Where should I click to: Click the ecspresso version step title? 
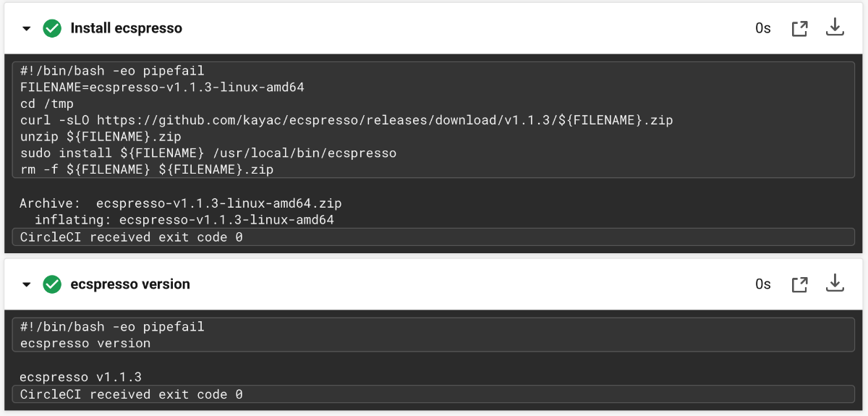(130, 284)
